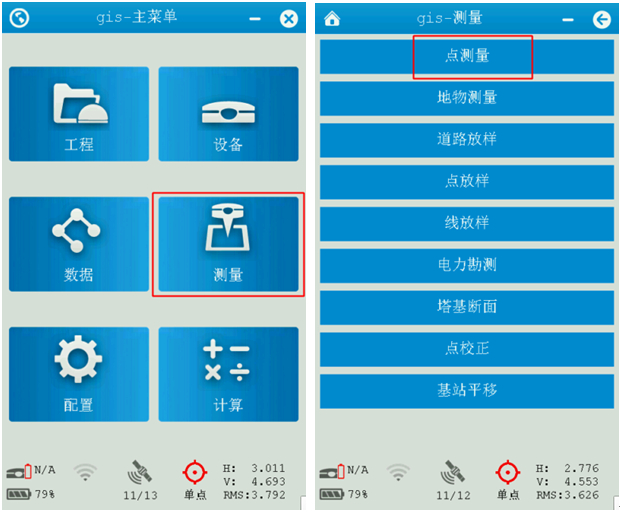Open 线放样 entry
Image resolution: width=620 pixels, height=512 pixels.
pyautogui.click(x=467, y=224)
